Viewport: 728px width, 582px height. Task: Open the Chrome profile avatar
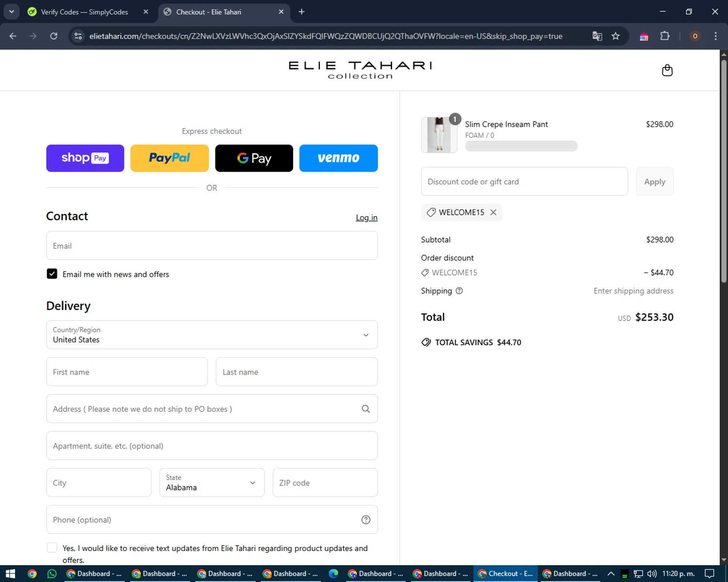click(x=695, y=36)
